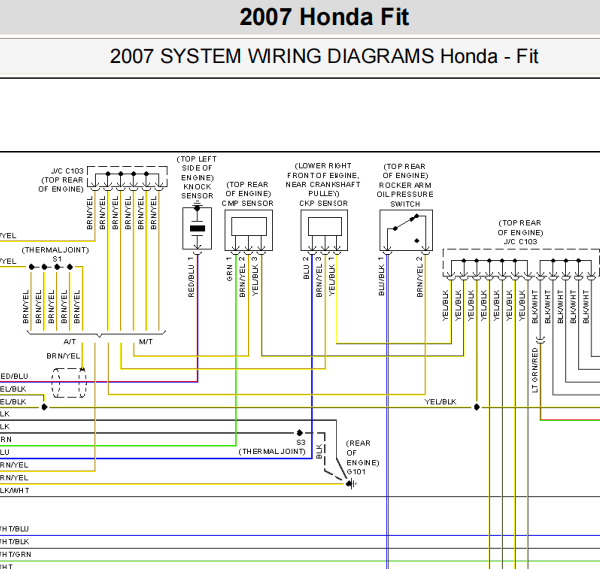Click the 'KNOCK SENSOR' label text
The width and height of the screenshot is (600, 569).
click(x=197, y=191)
